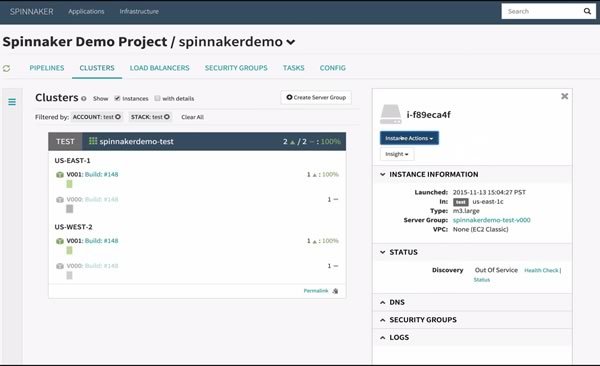This screenshot has height=366, width=600.
Task: Click the search magnifier icon
Action: (587, 11)
